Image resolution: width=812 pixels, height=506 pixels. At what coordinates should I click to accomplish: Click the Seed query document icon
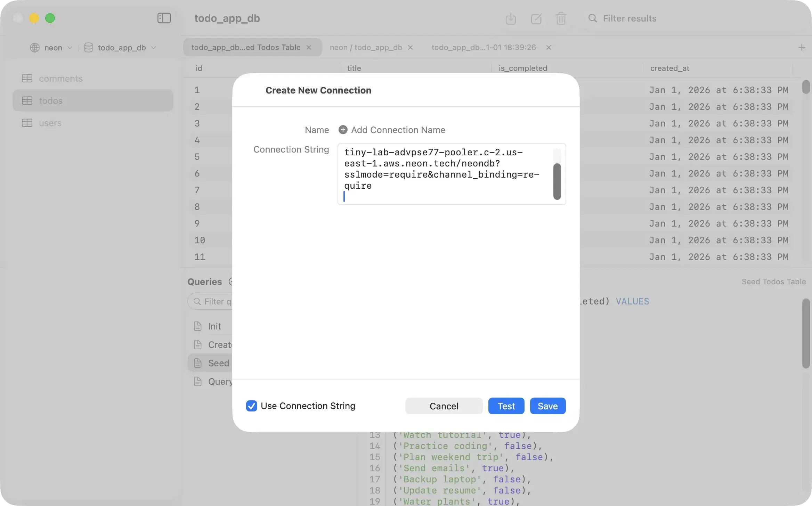[x=198, y=363]
